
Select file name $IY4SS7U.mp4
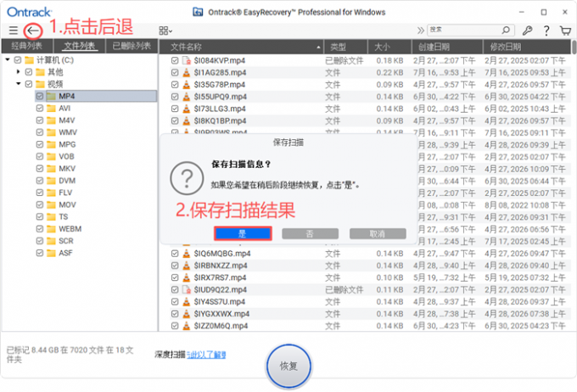219,302
